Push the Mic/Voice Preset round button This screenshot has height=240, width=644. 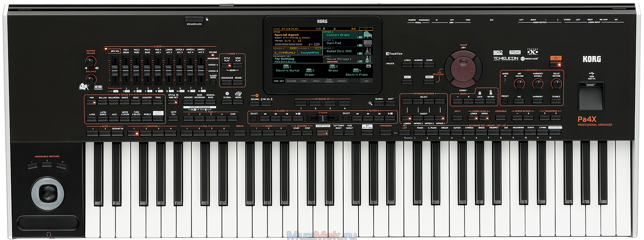point(505,101)
